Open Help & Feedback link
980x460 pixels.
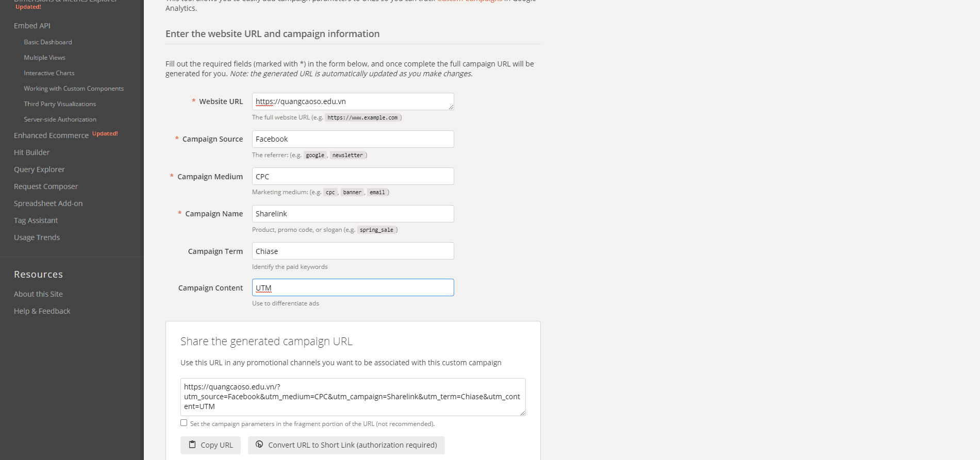pos(42,311)
